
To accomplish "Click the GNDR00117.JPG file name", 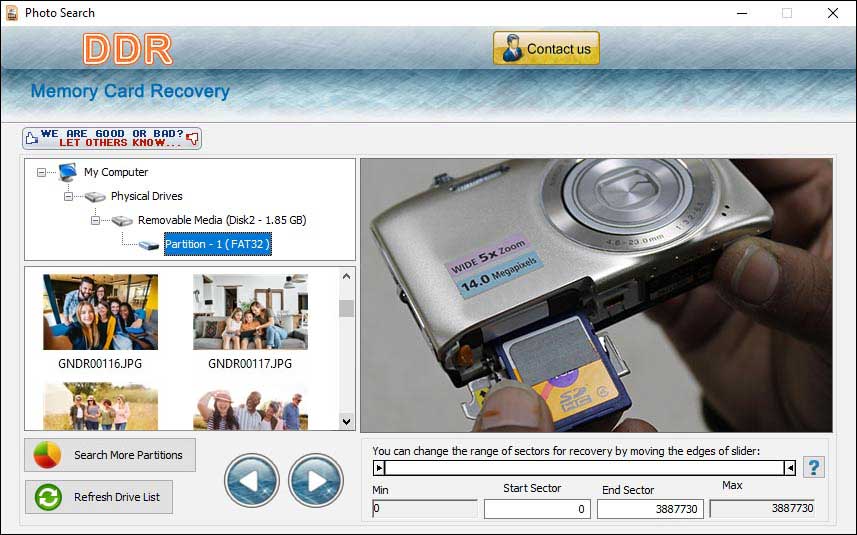I will [x=250, y=363].
